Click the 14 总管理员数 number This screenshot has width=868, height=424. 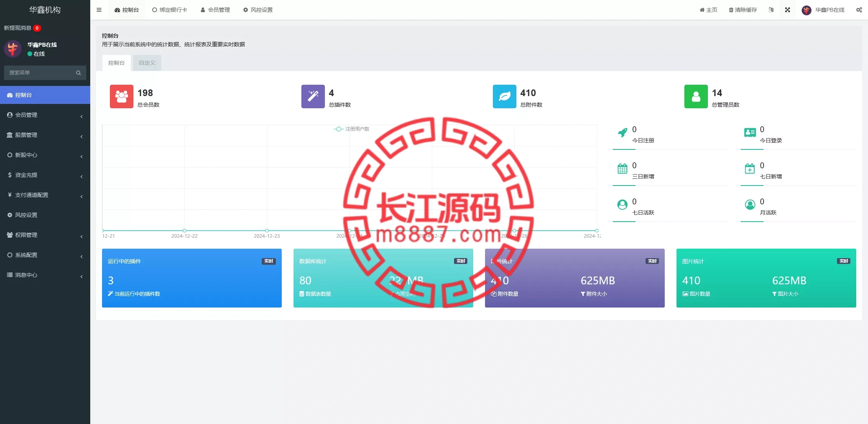point(717,93)
